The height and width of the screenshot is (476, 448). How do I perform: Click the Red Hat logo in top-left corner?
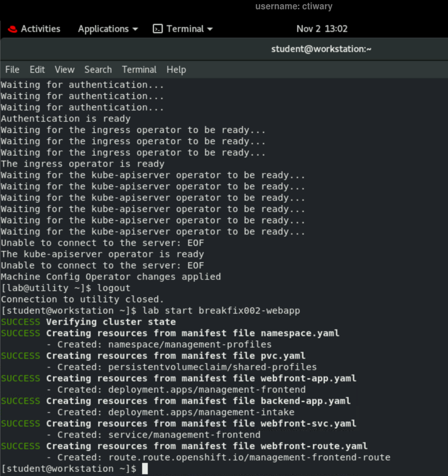[14, 29]
